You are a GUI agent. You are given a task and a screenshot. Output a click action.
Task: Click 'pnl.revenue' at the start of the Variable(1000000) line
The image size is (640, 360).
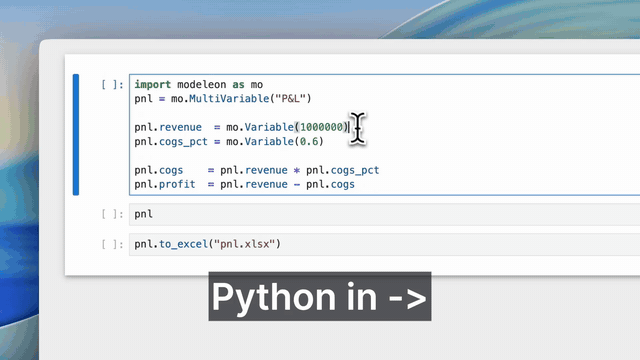(x=168, y=127)
